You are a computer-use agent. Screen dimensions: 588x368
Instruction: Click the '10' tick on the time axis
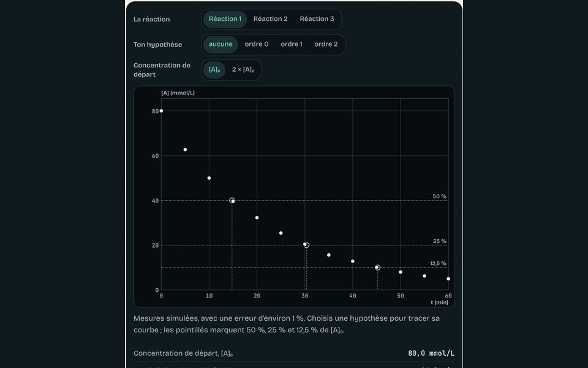pyautogui.click(x=209, y=296)
